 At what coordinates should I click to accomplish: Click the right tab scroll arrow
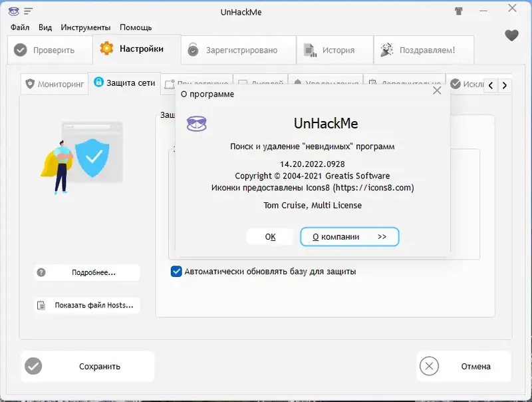click(x=504, y=85)
